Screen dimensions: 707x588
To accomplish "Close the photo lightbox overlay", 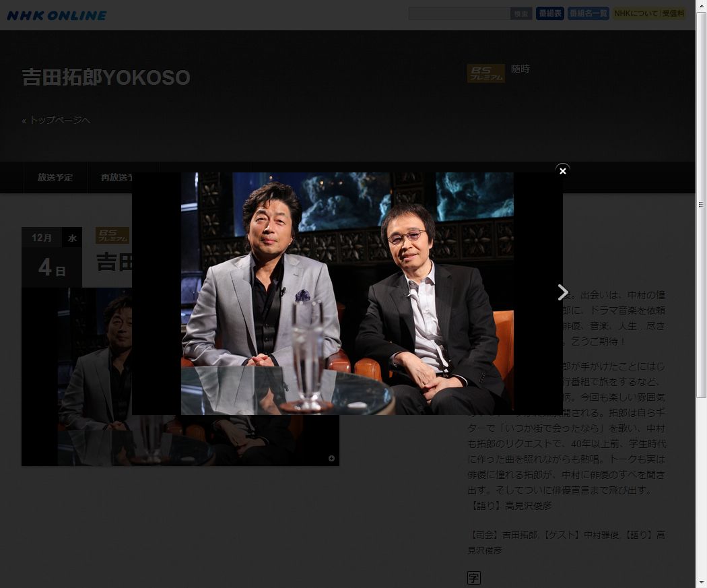I will (562, 171).
